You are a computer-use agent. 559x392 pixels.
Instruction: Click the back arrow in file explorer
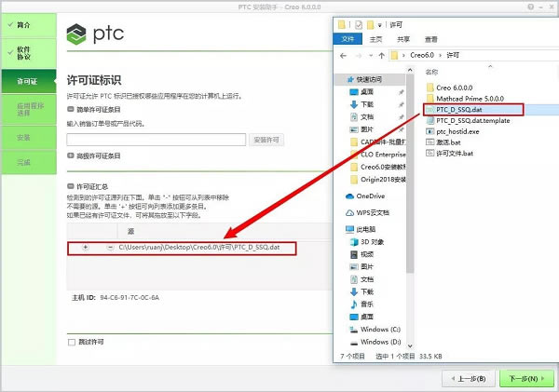click(x=343, y=56)
